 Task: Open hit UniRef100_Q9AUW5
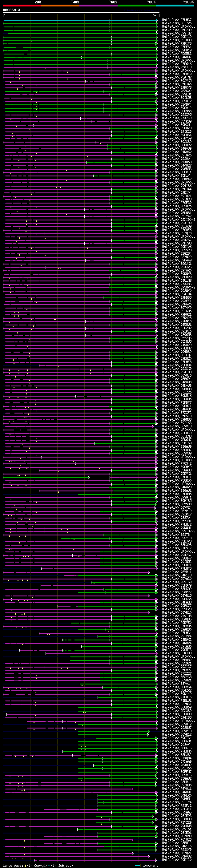click(176, 826)
